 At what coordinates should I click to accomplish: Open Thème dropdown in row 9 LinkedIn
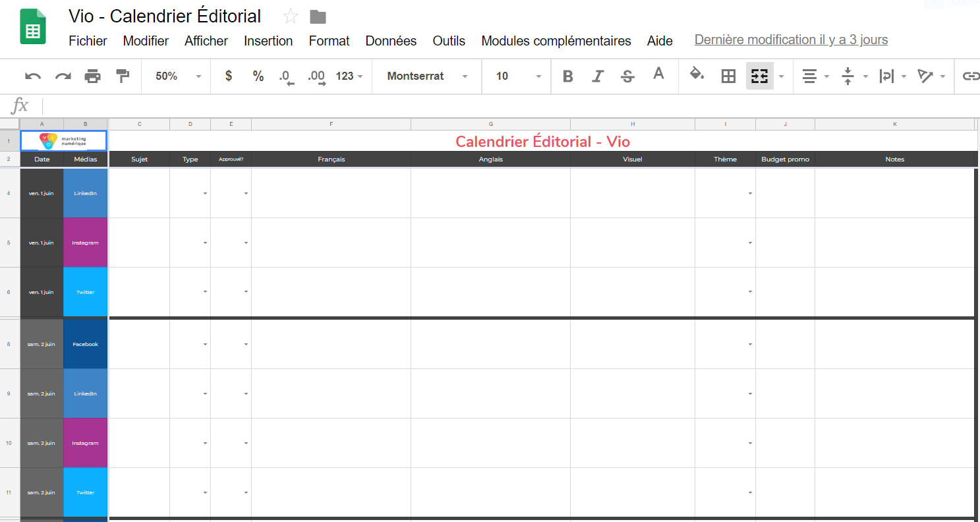coord(750,393)
